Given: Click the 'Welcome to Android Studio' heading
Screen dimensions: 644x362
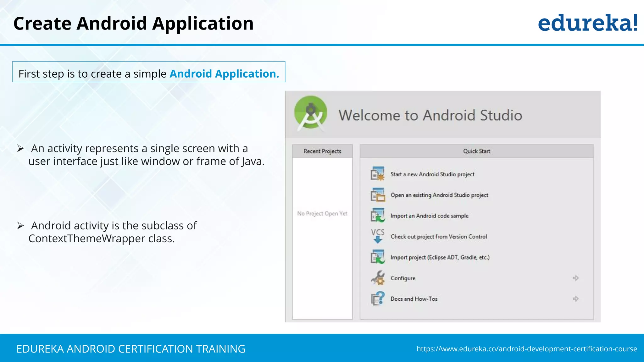Looking at the screenshot, I should click(430, 115).
